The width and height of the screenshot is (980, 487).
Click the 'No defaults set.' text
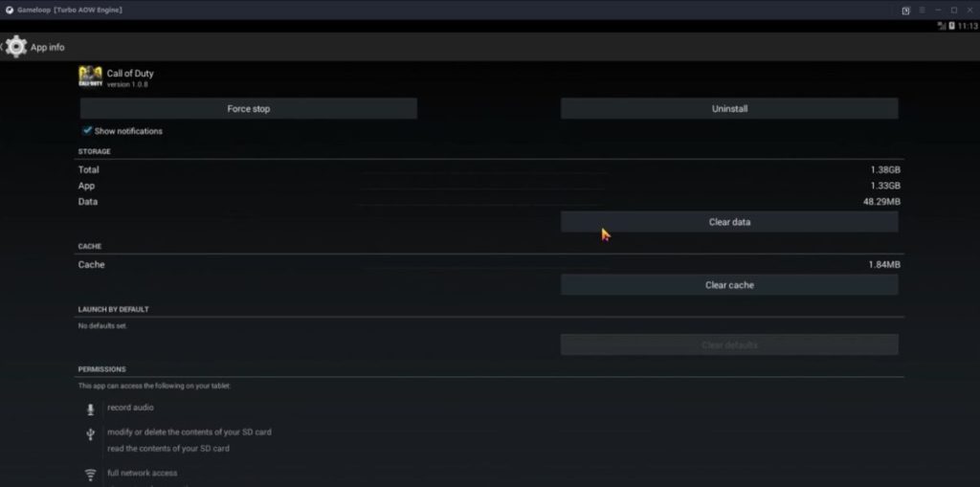coord(102,325)
